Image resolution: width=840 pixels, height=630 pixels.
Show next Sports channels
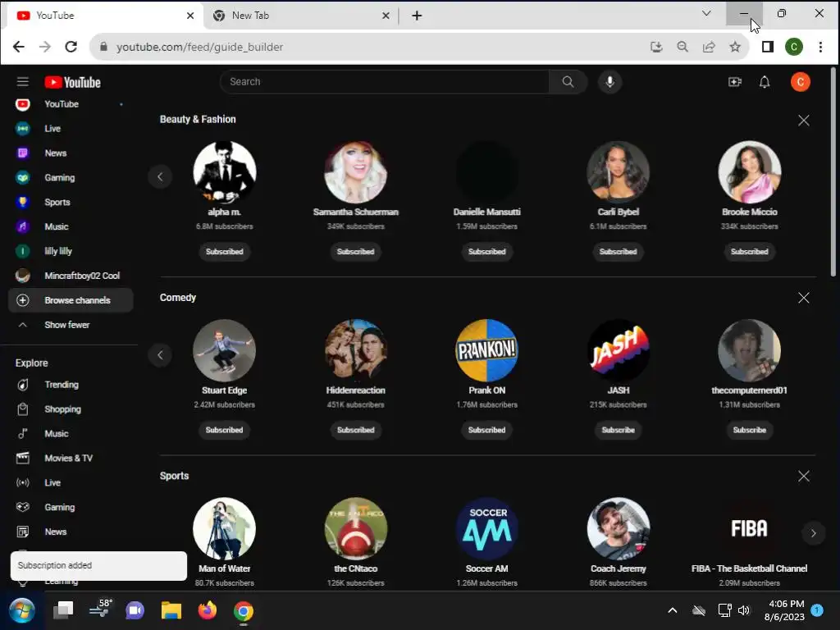[813, 533]
